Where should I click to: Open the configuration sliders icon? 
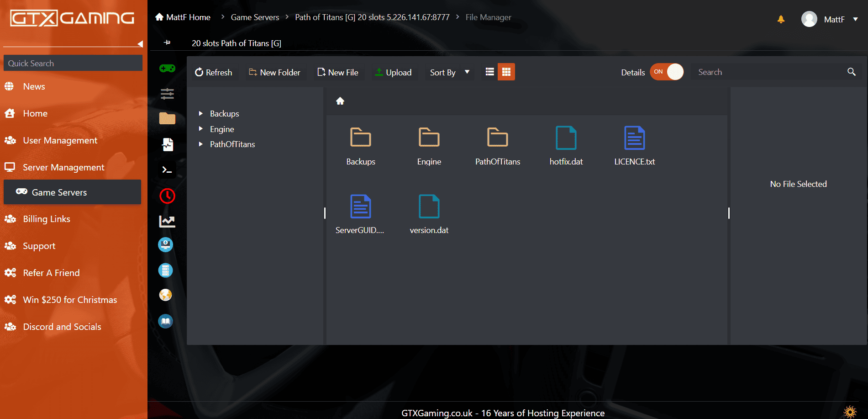167,94
